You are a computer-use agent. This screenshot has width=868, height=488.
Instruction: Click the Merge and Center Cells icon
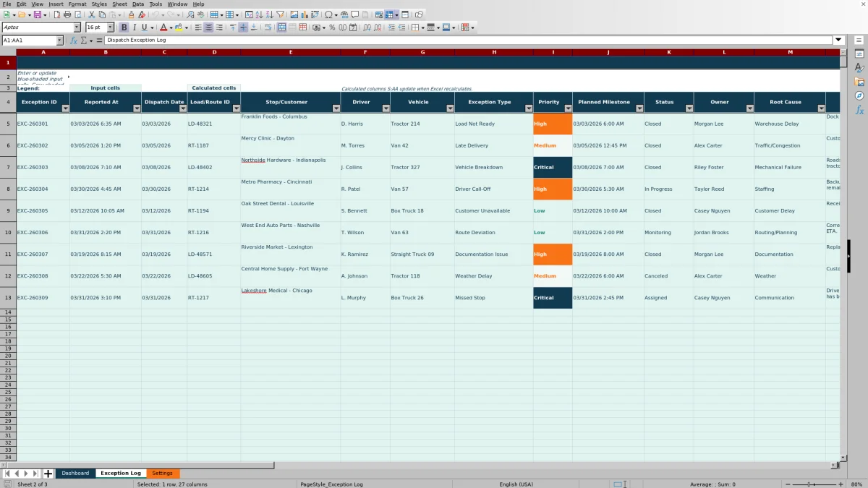coord(281,27)
